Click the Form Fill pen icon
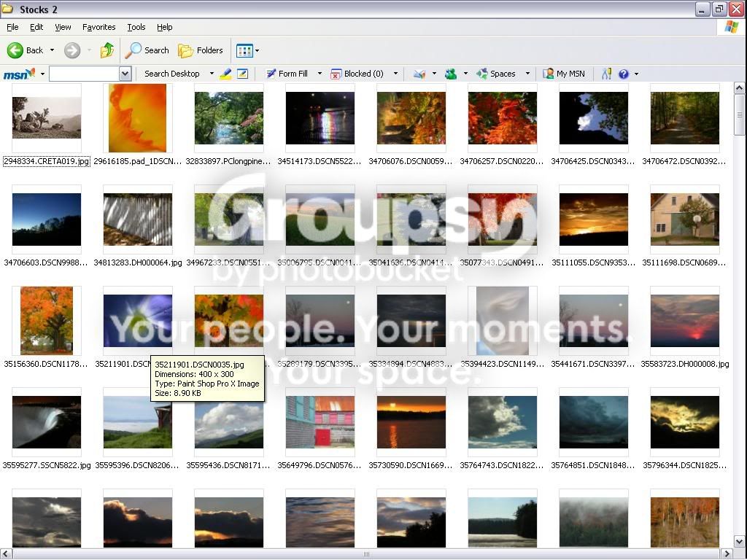747x560 pixels. 271,74
